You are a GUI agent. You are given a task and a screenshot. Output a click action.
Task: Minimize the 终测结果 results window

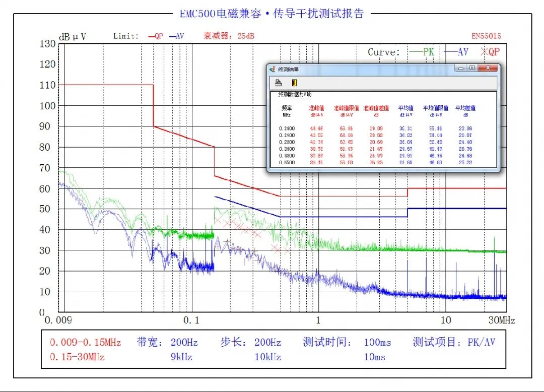461,68
